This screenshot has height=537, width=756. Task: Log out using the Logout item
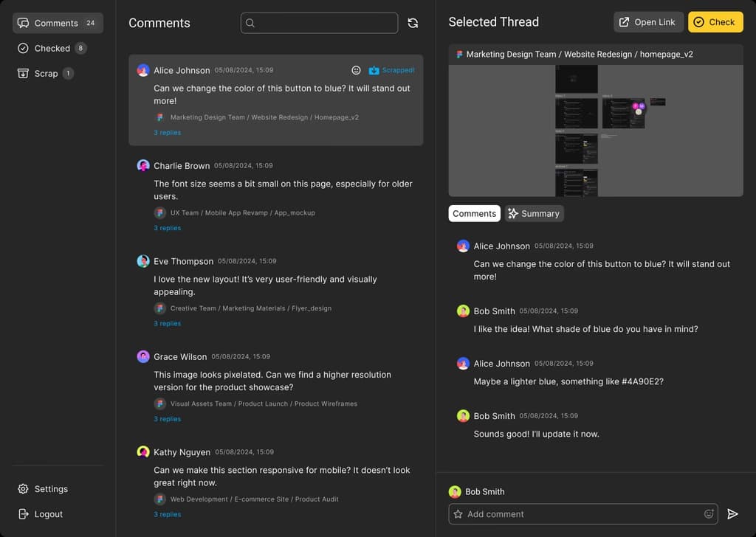click(x=41, y=514)
